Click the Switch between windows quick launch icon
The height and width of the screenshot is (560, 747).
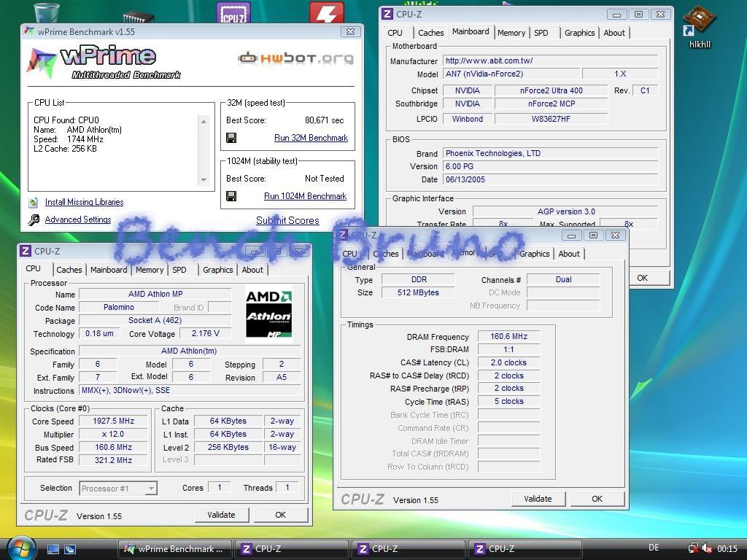[70, 549]
